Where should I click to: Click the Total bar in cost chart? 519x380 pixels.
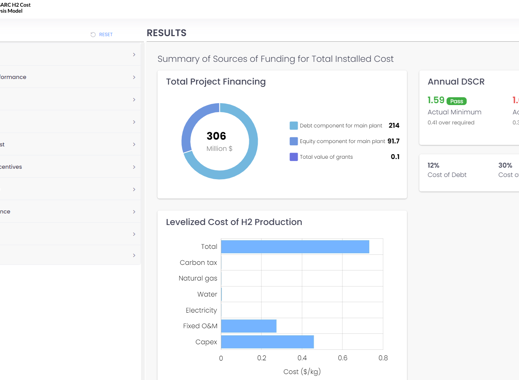(x=295, y=247)
